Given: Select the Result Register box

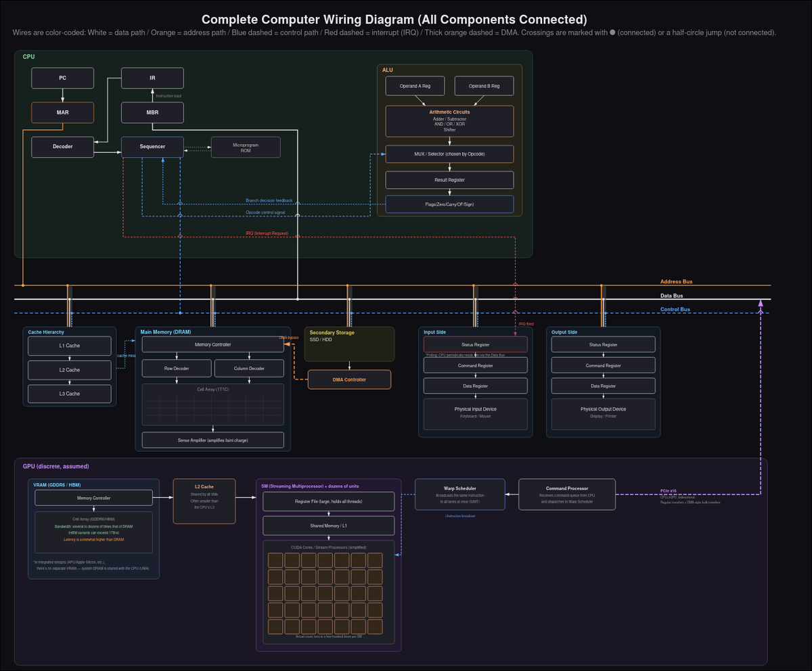Looking at the screenshot, I should pyautogui.click(x=449, y=180).
